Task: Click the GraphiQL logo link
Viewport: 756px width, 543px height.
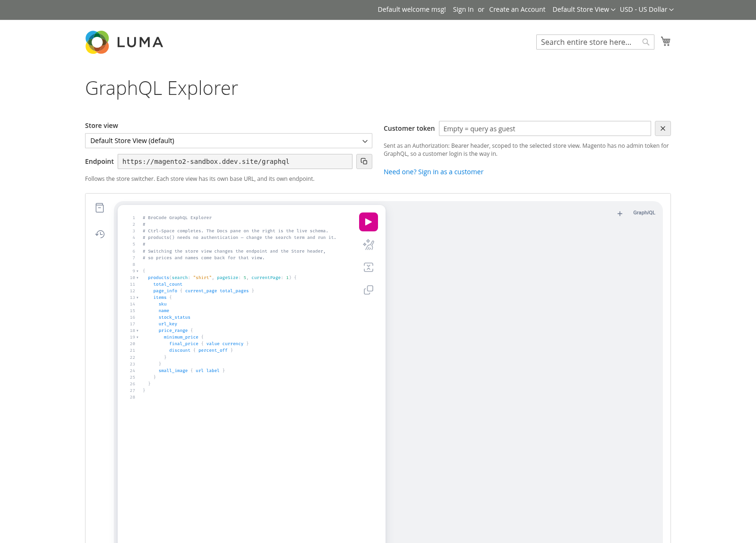Action: (644, 213)
